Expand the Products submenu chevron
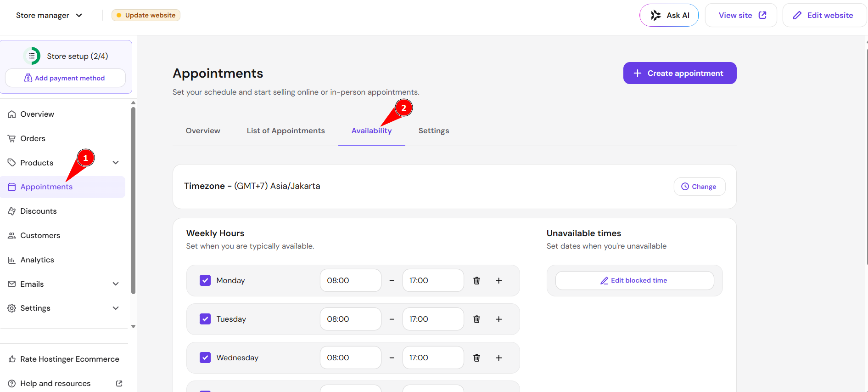868x392 pixels. coord(116,163)
